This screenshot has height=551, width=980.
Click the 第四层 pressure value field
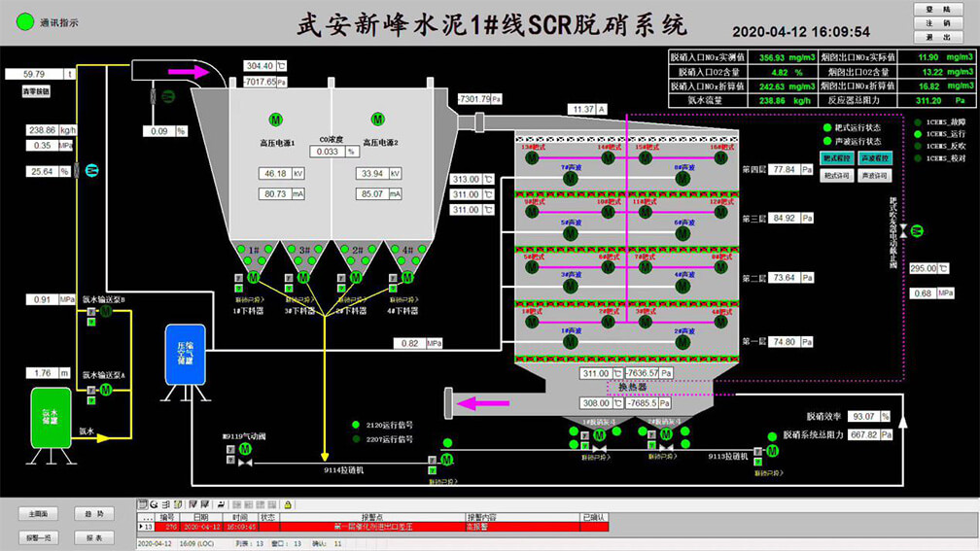click(784, 169)
